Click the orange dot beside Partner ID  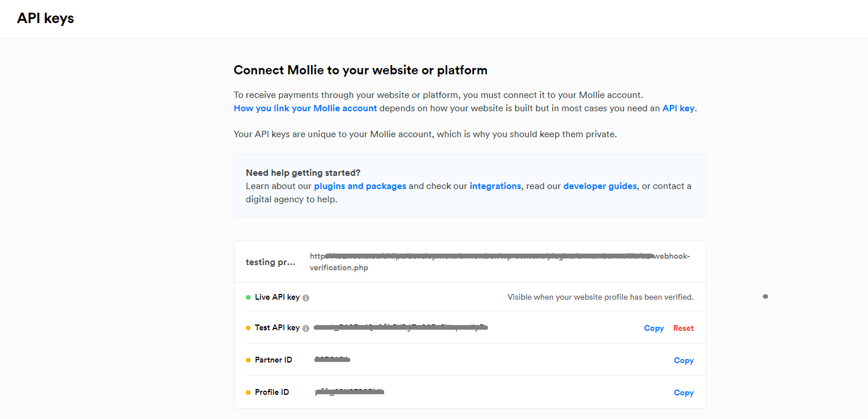point(248,360)
